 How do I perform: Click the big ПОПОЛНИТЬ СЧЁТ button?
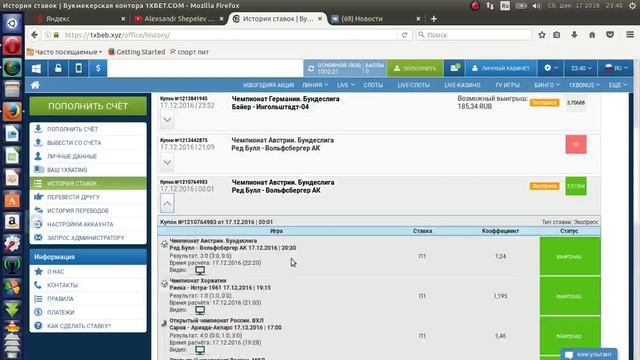coord(88,106)
